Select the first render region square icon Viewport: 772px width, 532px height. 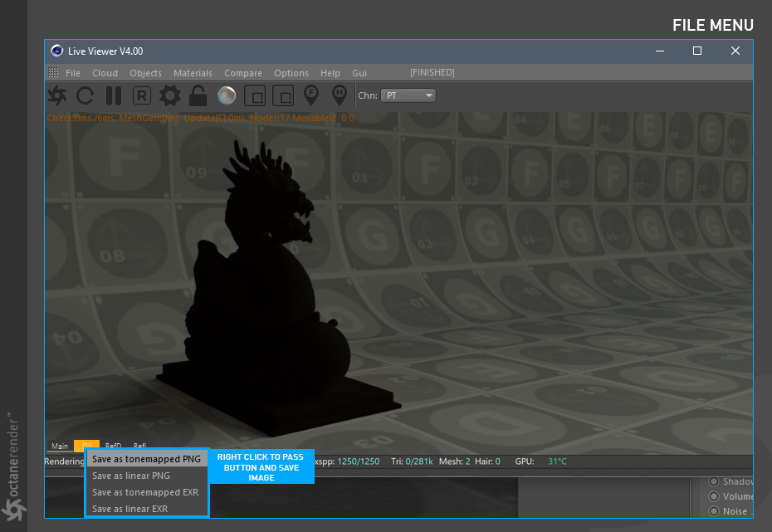click(x=255, y=95)
